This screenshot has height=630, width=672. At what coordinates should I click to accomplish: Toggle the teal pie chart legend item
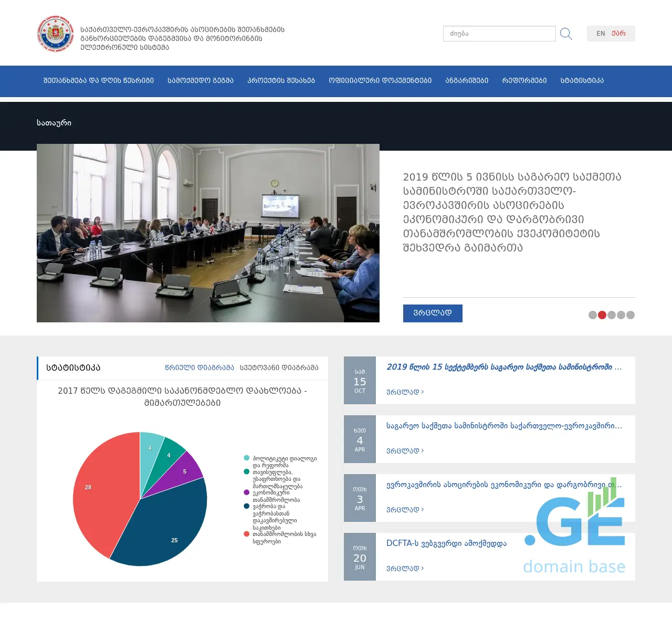coord(245,457)
